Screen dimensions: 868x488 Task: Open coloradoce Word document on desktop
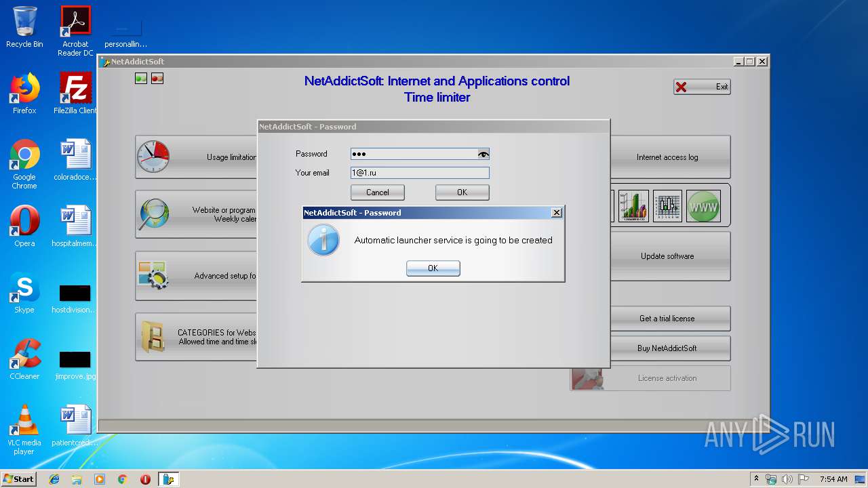coord(75,160)
